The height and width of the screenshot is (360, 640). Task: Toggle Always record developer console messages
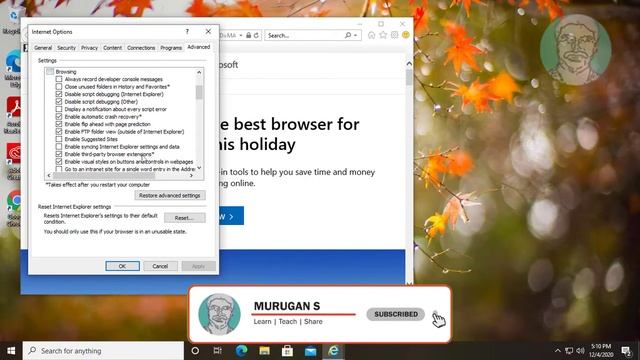click(59, 79)
